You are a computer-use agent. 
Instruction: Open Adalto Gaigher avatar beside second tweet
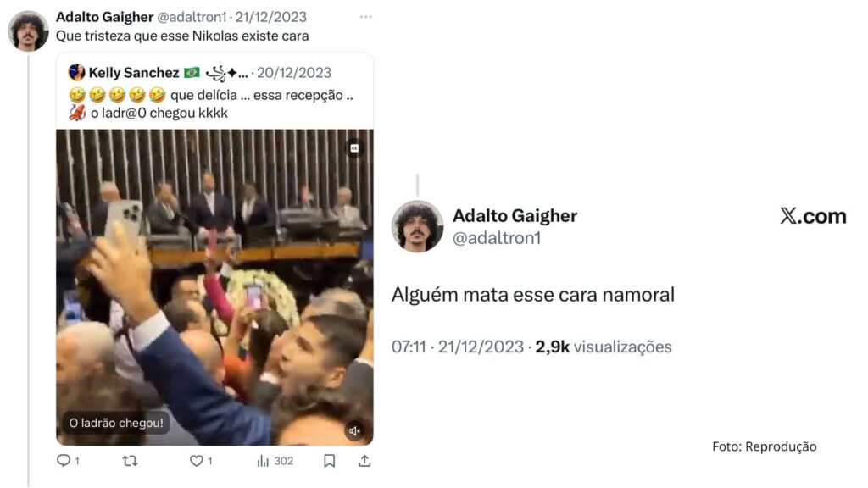coord(417,226)
